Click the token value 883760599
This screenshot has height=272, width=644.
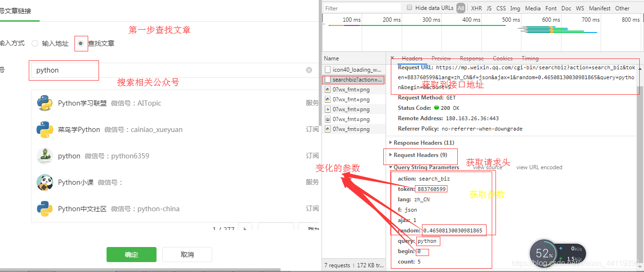point(431,189)
